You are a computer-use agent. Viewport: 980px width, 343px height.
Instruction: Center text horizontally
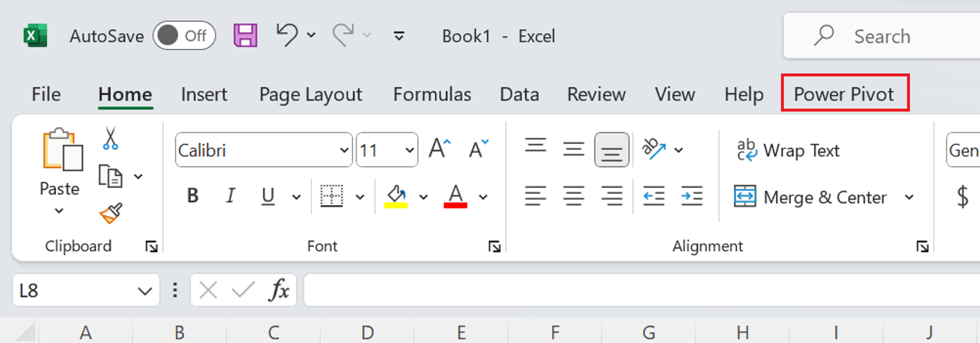point(573,196)
